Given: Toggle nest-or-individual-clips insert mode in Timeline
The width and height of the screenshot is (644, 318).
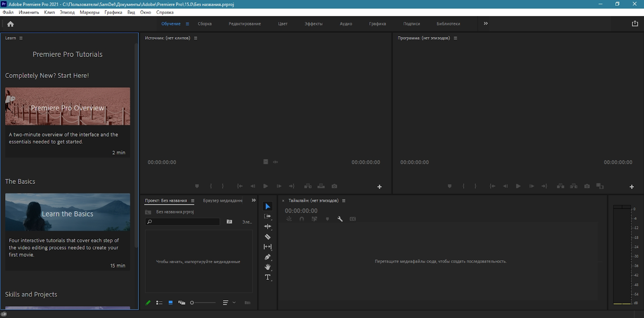Looking at the screenshot, I should (x=289, y=219).
